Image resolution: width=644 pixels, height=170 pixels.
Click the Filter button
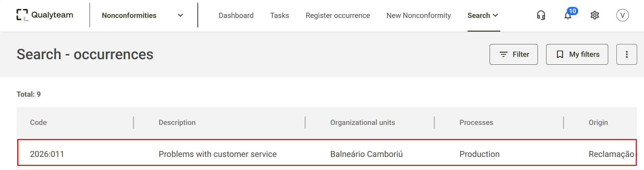pos(513,54)
